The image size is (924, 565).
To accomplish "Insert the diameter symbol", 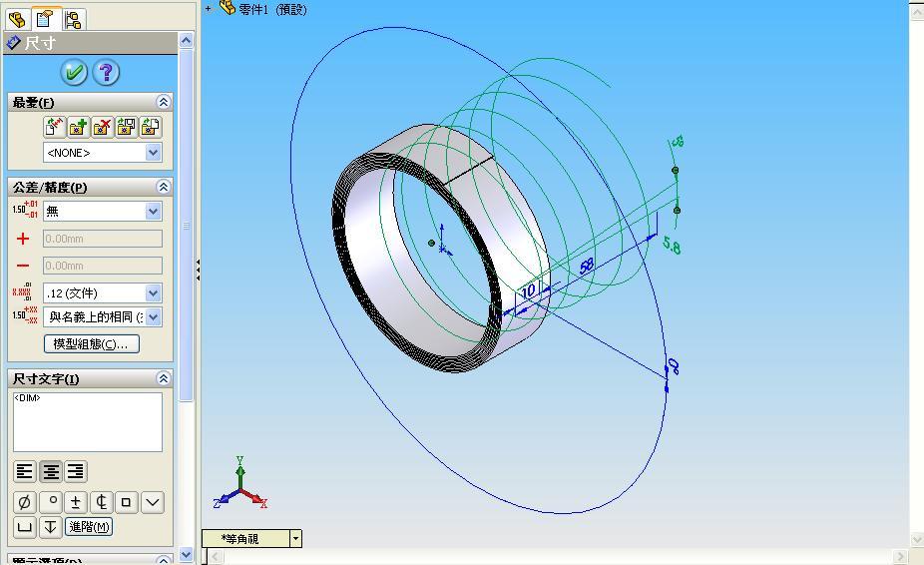I will (25, 502).
